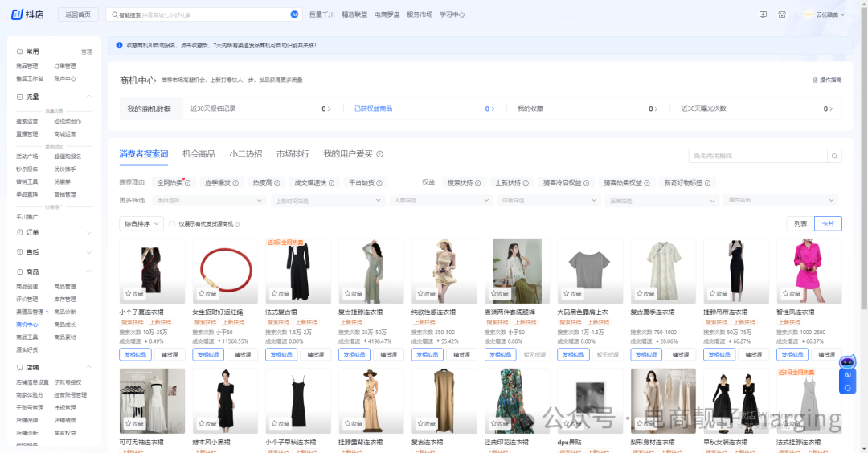Click info icon beside 应季爆发
The height and width of the screenshot is (453, 868).
(235, 182)
